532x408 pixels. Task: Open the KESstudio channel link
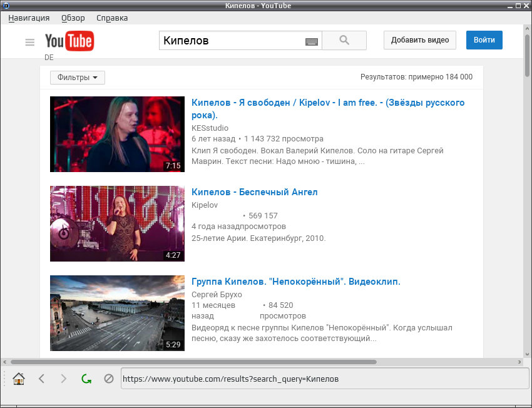tap(210, 128)
